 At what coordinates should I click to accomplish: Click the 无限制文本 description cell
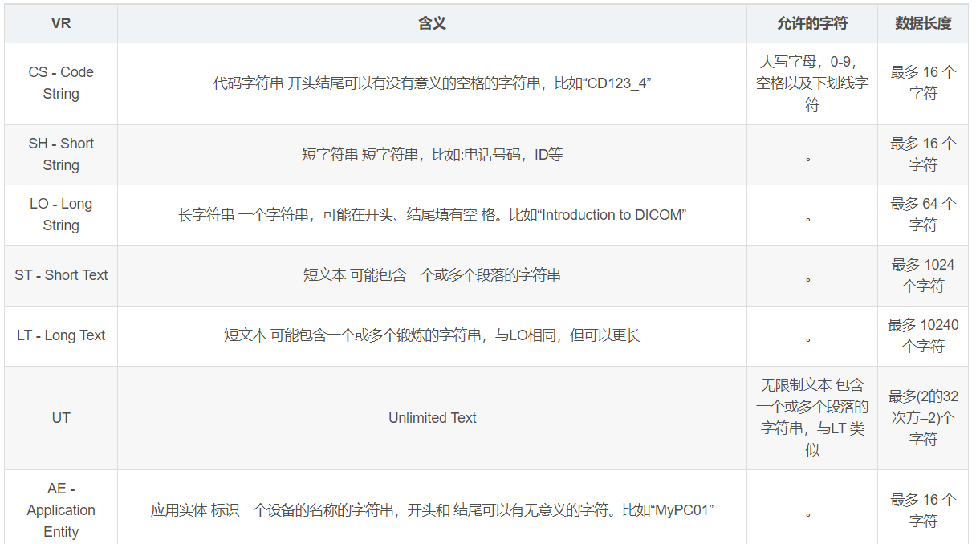click(x=811, y=417)
